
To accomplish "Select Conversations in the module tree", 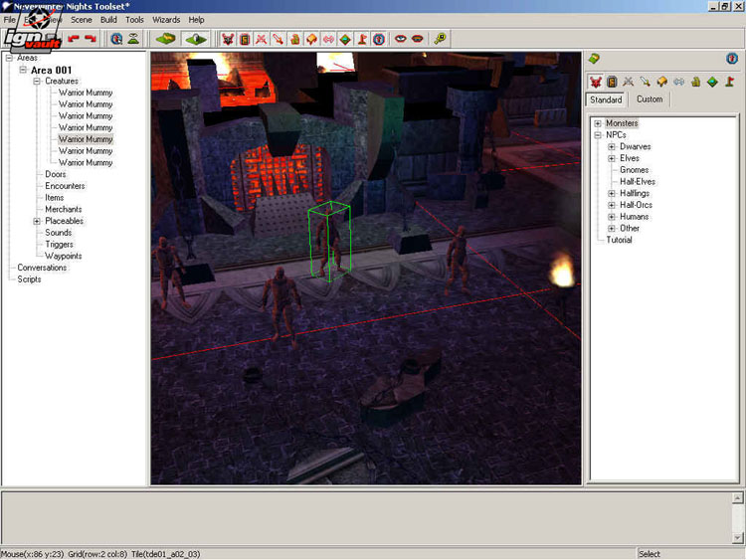I will [x=42, y=268].
